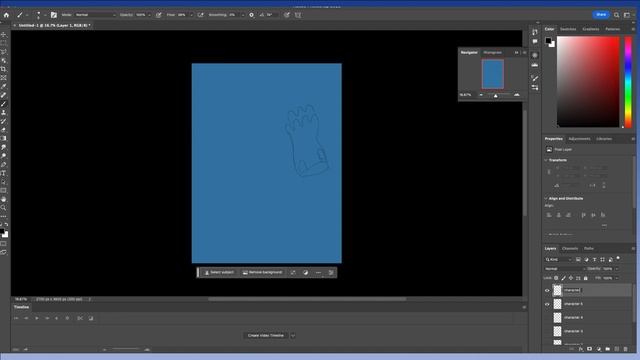Open the layer blend mode Normal dropdown
This screenshot has height=360, width=640.
tap(565, 269)
